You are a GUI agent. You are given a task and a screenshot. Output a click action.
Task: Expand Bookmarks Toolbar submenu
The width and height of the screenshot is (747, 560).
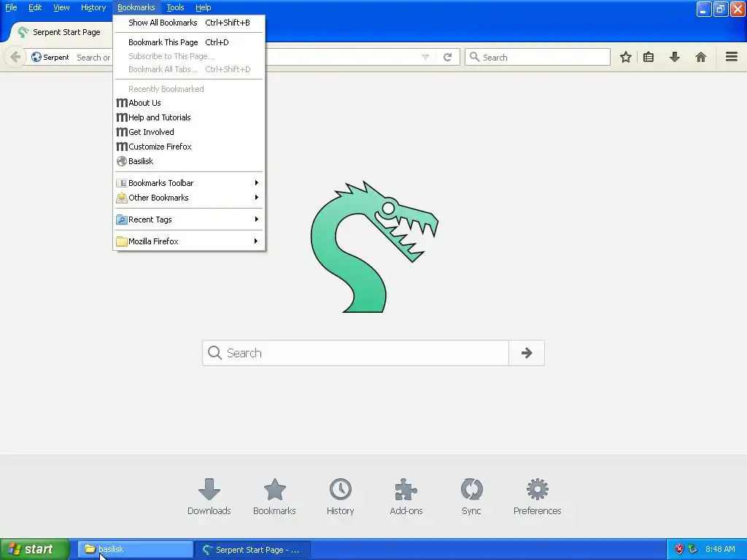189,183
